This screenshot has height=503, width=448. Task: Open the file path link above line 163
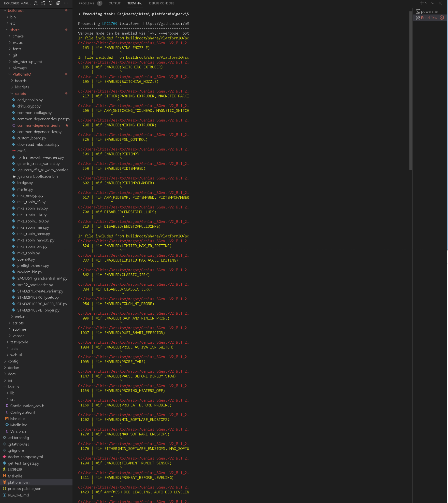pyautogui.click(x=133, y=43)
